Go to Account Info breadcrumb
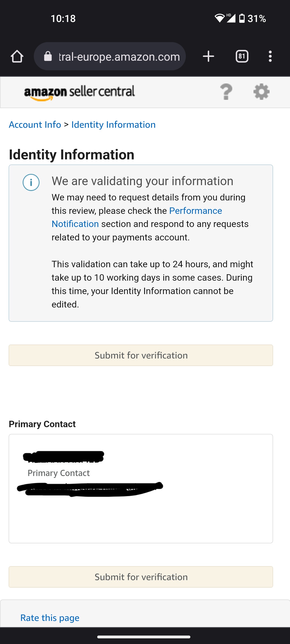Viewport: 290px width, 644px height. point(35,125)
